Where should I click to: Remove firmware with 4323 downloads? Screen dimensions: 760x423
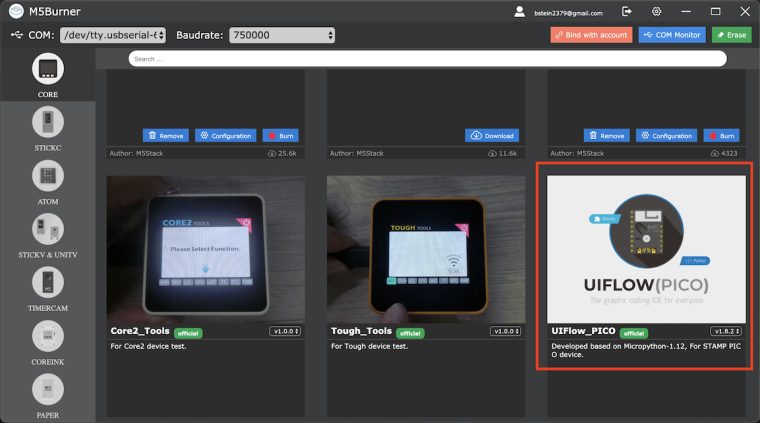[607, 136]
